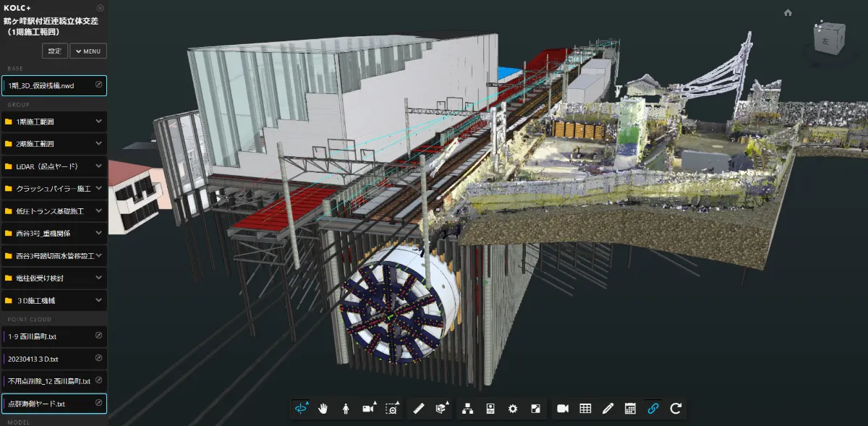868x426 pixels.
Task: Select base file 1期_3D_仮設桟橋.nwd
Action: 54,85
